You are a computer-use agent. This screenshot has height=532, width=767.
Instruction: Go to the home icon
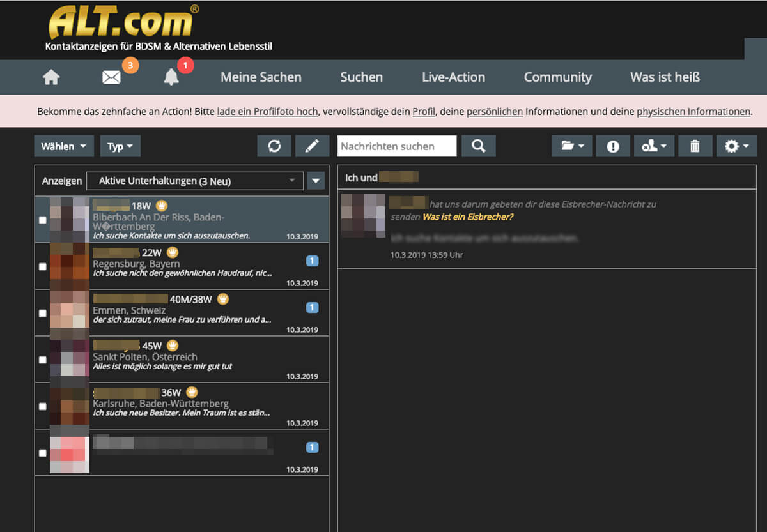(x=51, y=77)
